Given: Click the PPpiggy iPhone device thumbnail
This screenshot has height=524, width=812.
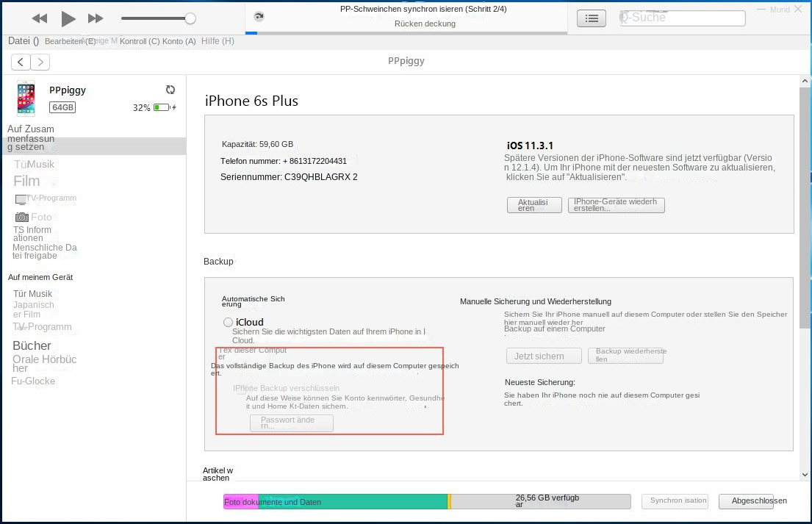Looking at the screenshot, I should click(x=26, y=98).
